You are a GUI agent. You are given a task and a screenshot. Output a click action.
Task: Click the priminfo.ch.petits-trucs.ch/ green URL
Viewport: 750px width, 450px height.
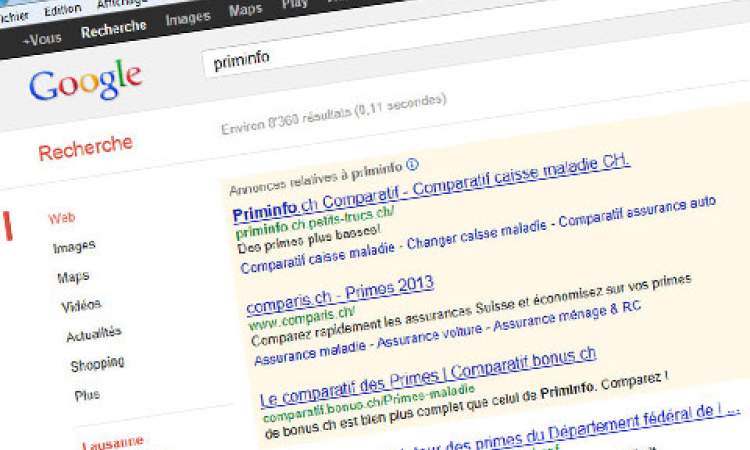(x=315, y=222)
